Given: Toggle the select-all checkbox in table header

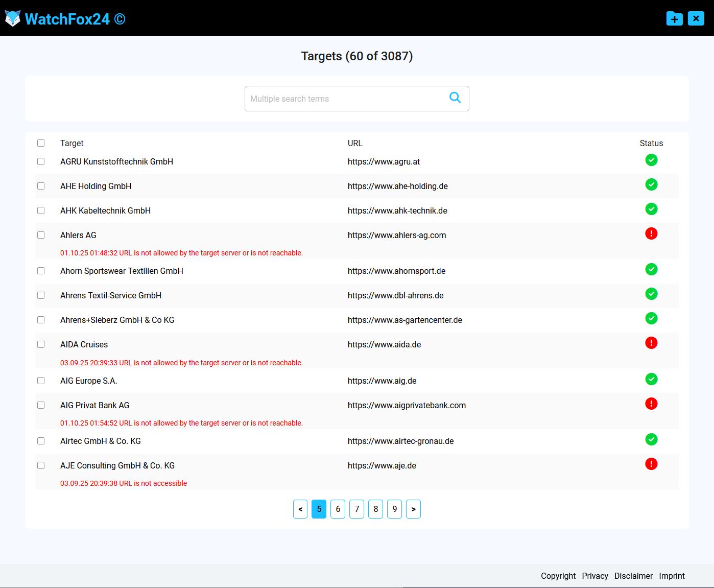Looking at the screenshot, I should (x=41, y=144).
